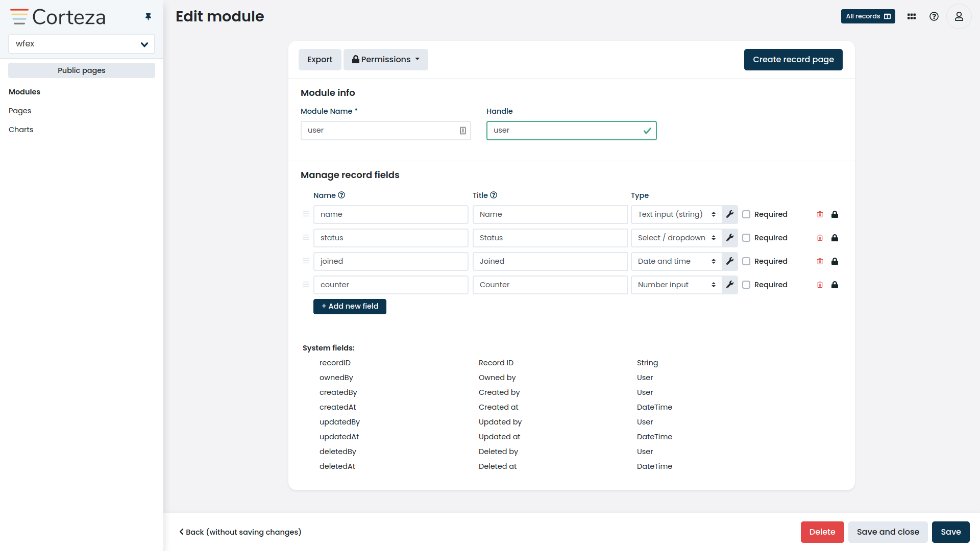Click the red Delete button
This screenshot has height=551, width=980.
pyautogui.click(x=822, y=532)
